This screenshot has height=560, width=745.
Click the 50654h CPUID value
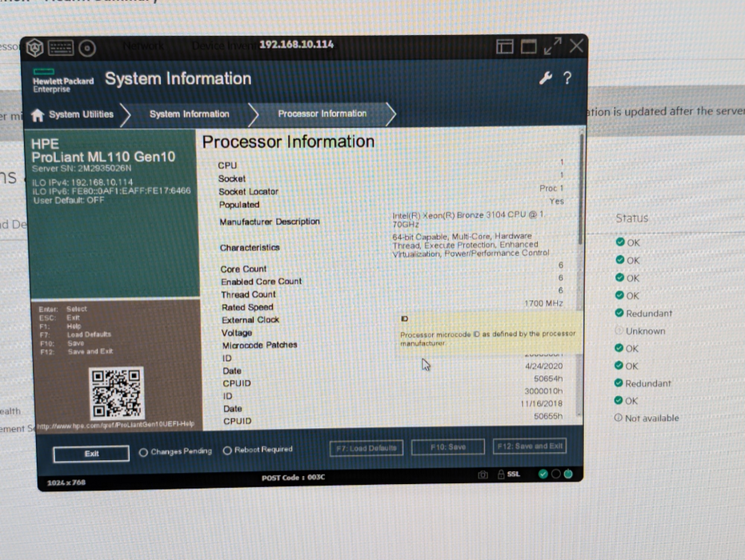[x=548, y=378]
